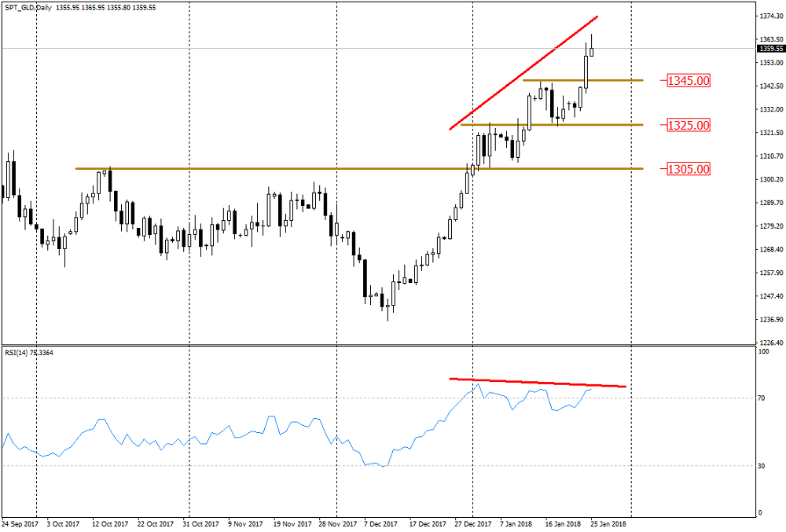Click the 7 Dec 2017 date label
The height and width of the screenshot is (532, 786).
[380, 523]
